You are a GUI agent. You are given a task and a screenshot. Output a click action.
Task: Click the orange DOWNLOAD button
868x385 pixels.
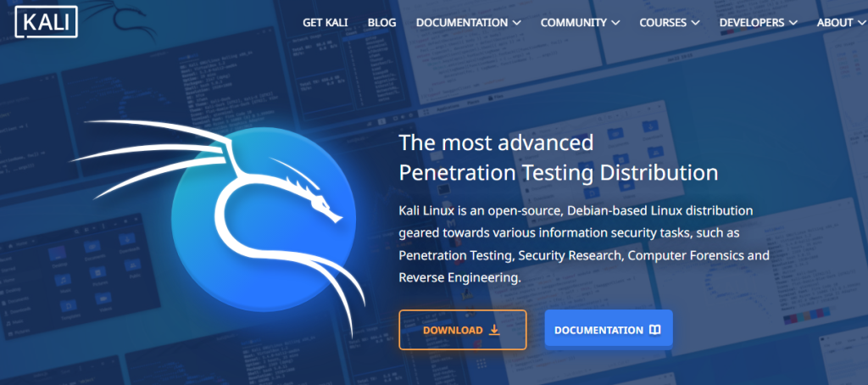pyautogui.click(x=462, y=330)
